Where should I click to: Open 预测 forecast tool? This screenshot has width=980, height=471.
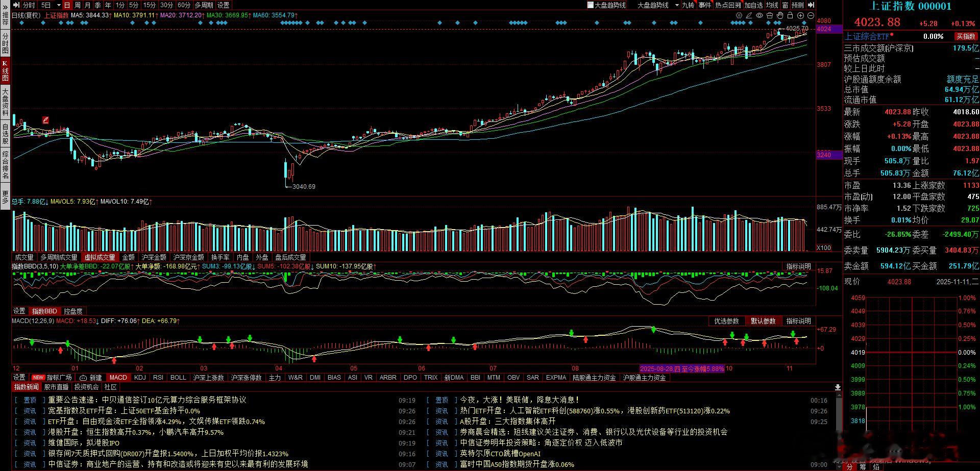[797, 5]
